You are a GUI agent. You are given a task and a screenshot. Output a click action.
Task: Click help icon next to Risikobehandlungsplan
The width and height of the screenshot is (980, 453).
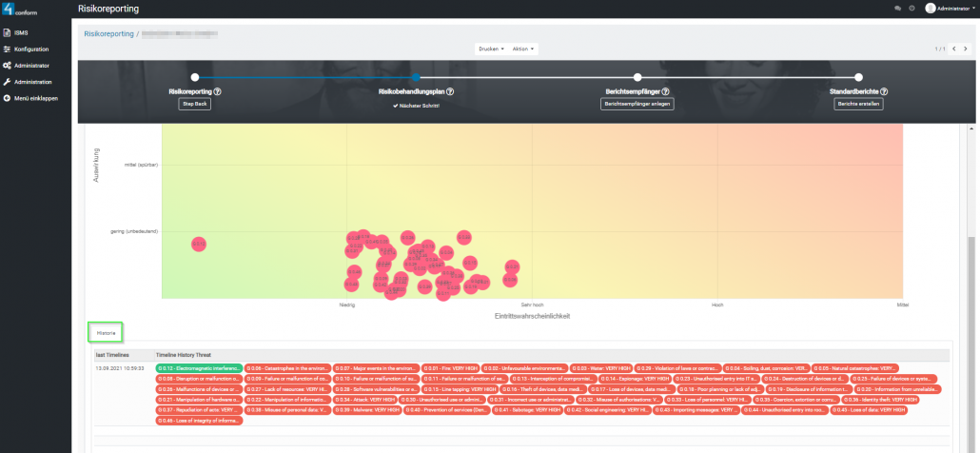click(450, 91)
